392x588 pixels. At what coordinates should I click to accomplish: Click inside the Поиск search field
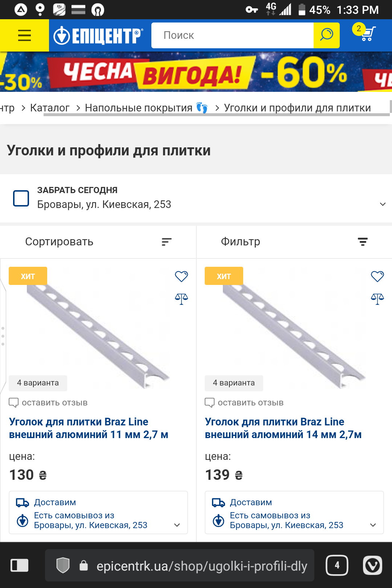click(x=232, y=35)
